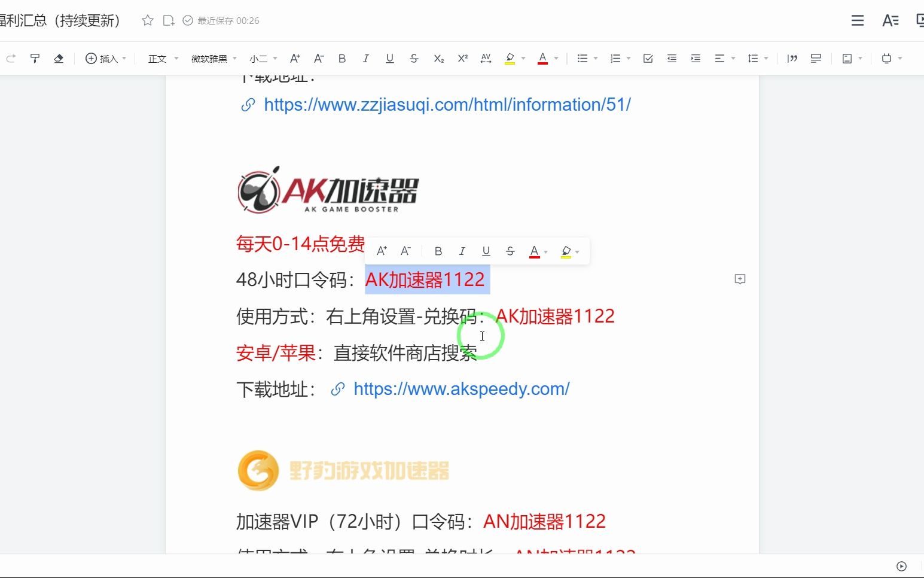
Task: Toggle strikethrough in the floating toolbar
Action: (x=510, y=251)
